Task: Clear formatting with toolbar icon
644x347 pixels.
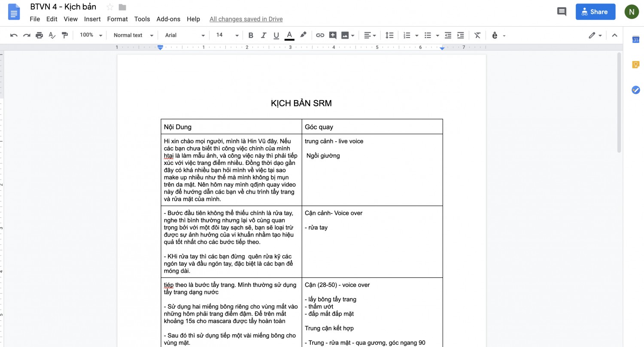Action: coord(477,35)
